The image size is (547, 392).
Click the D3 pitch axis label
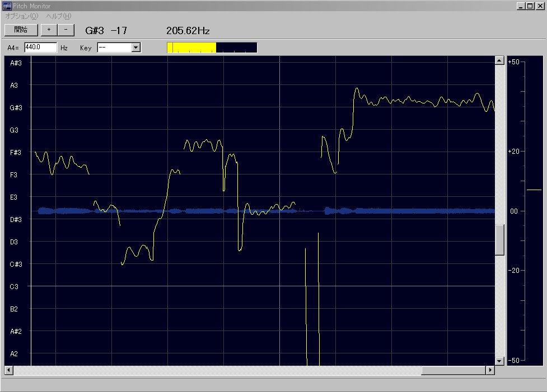coord(13,242)
